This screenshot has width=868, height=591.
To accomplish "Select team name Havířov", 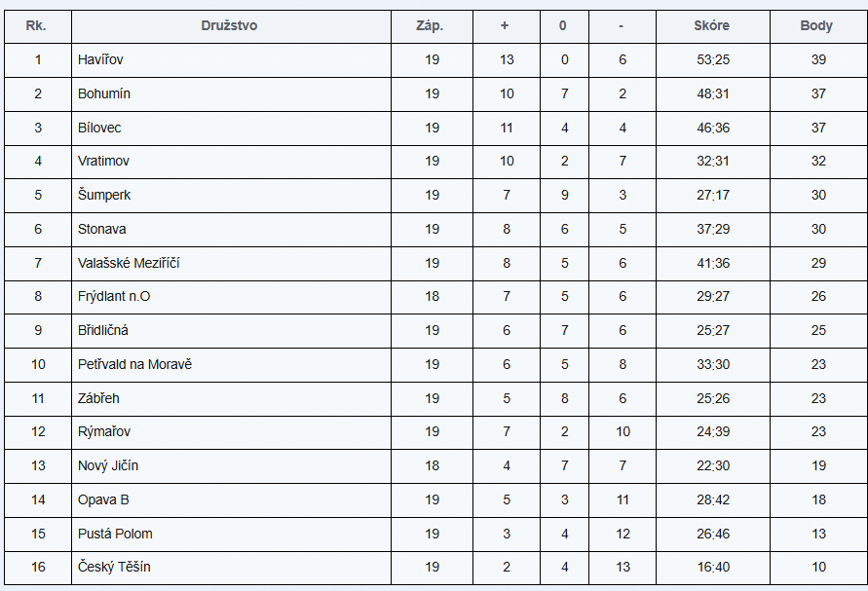I will pos(100,60).
